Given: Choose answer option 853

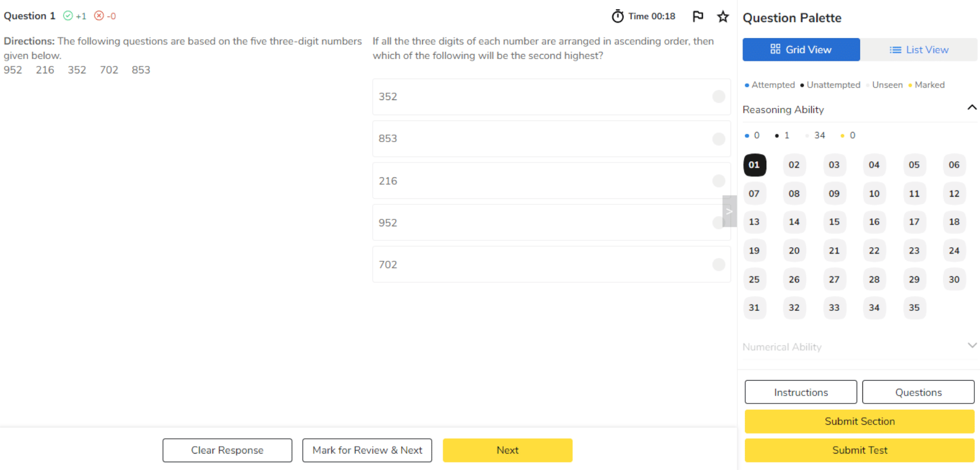Looking at the screenshot, I should tap(551, 139).
